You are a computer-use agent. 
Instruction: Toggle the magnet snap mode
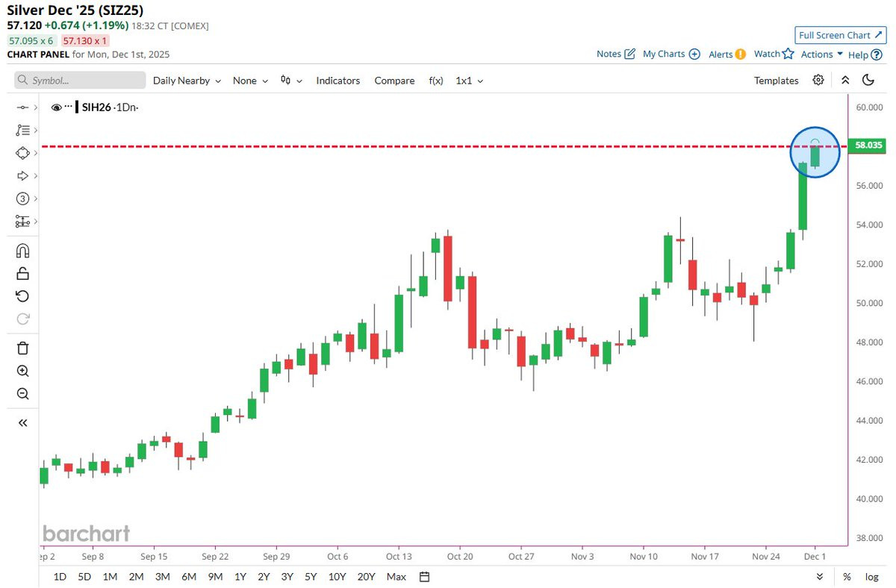pos(22,251)
